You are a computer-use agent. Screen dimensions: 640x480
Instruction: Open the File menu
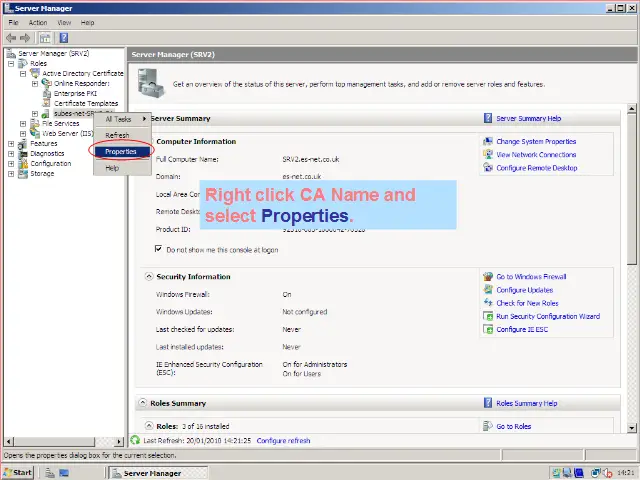13,23
